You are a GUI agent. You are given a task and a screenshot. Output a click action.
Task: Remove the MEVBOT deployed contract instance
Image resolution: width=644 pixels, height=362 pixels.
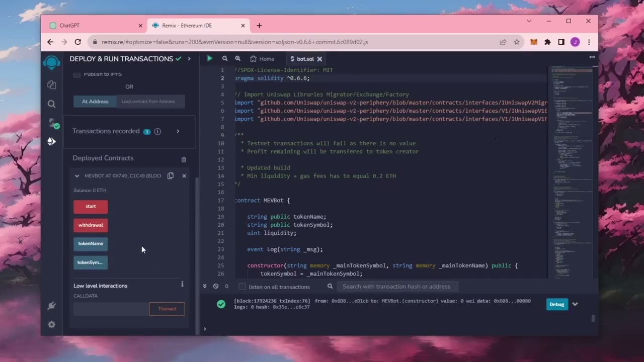point(184,175)
